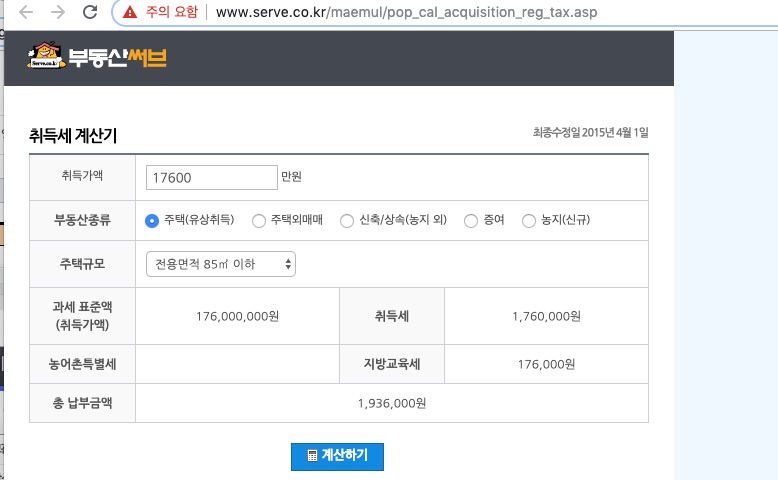778x480 pixels.
Task: Open the 부동산써브 logo in the header
Action: pyautogui.click(x=97, y=56)
